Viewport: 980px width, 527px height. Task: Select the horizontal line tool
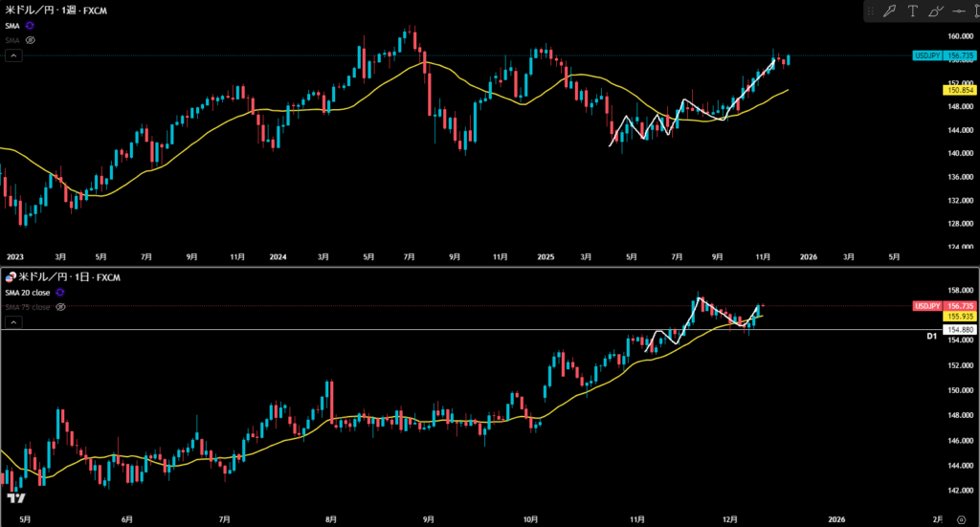[x=957, y=11]
